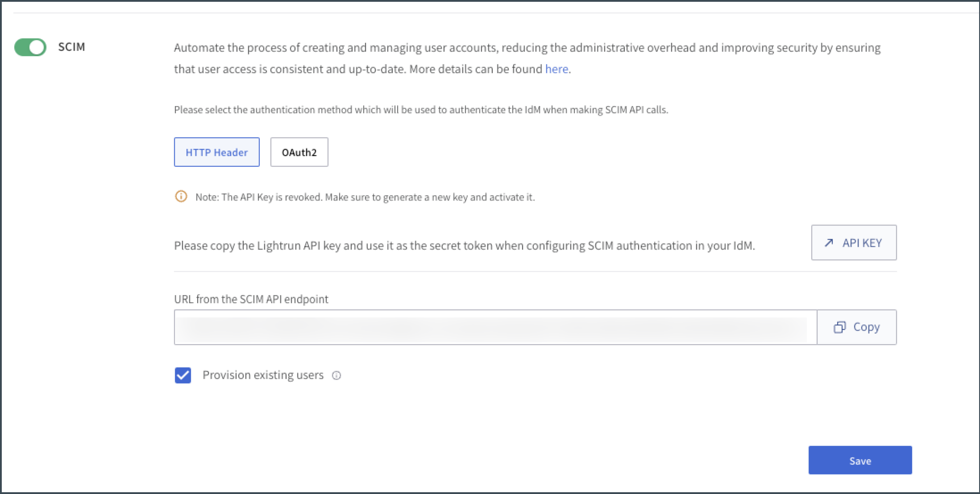Select HTTP Header authentication method
This screenshot has height=494, width=980.
tap(216, 152)
